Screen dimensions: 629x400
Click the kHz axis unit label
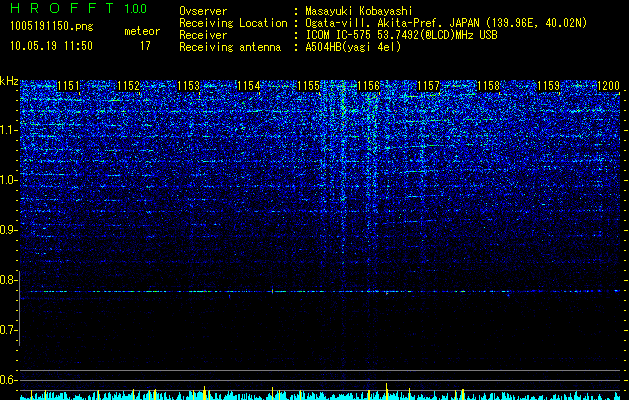[x=9, y=81]
